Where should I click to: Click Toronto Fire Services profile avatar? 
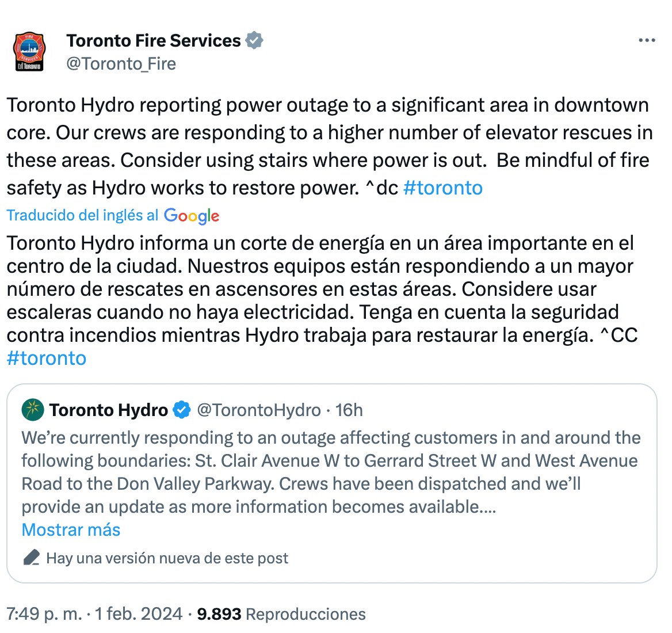pyautogui.click(x=29, y=51)
